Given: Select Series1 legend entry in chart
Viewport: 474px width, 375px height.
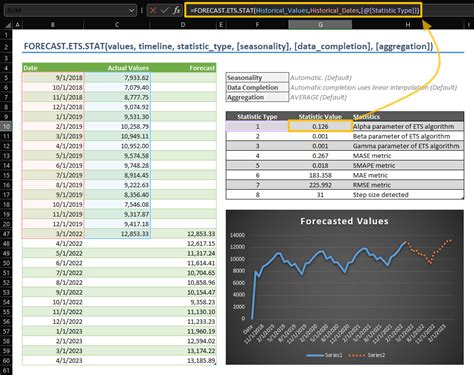Looking at the screenshot, I should tap(324, 355).
